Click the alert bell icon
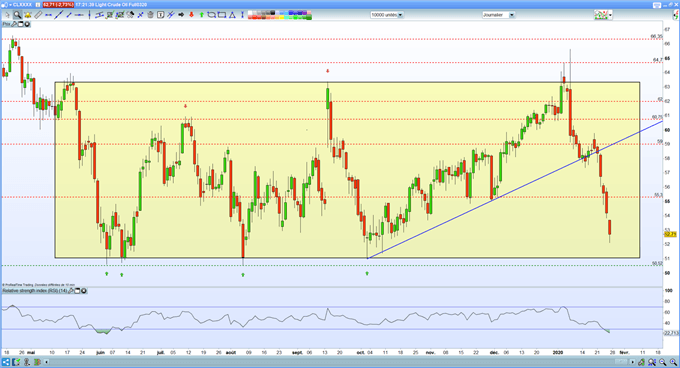 [x=28, y=15]
